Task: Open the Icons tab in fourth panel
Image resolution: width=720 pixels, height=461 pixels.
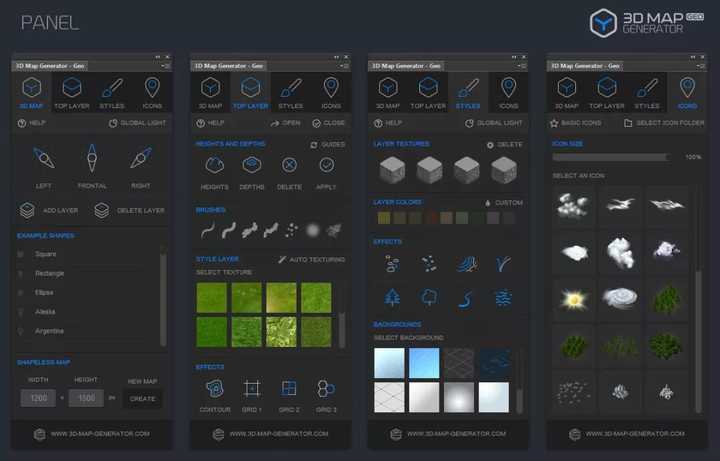Action: (687, 91)
